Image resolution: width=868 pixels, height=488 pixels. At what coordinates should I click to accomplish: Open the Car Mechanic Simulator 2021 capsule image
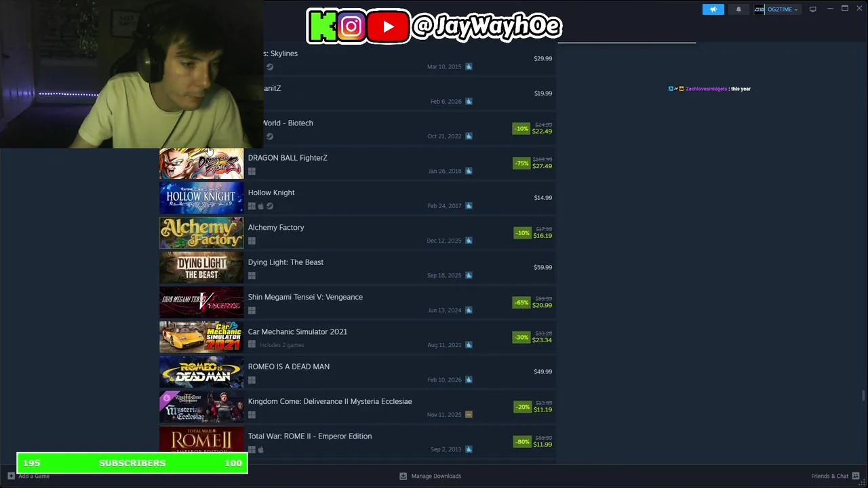pyautogui.click(x=201, y=337)
